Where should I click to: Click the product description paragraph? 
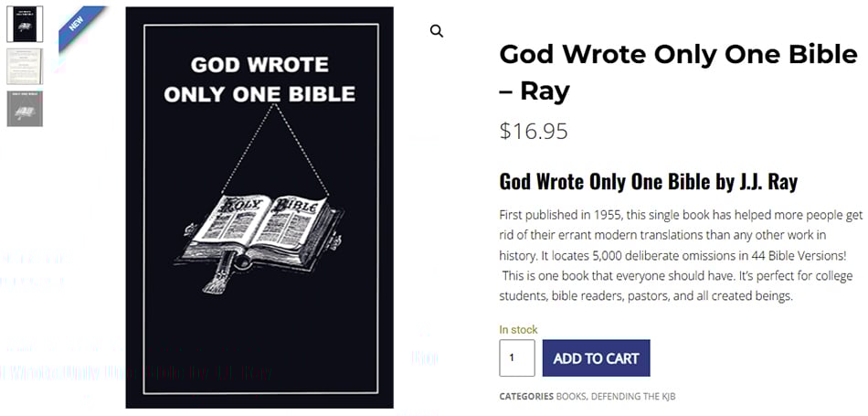tap(681, 255)
